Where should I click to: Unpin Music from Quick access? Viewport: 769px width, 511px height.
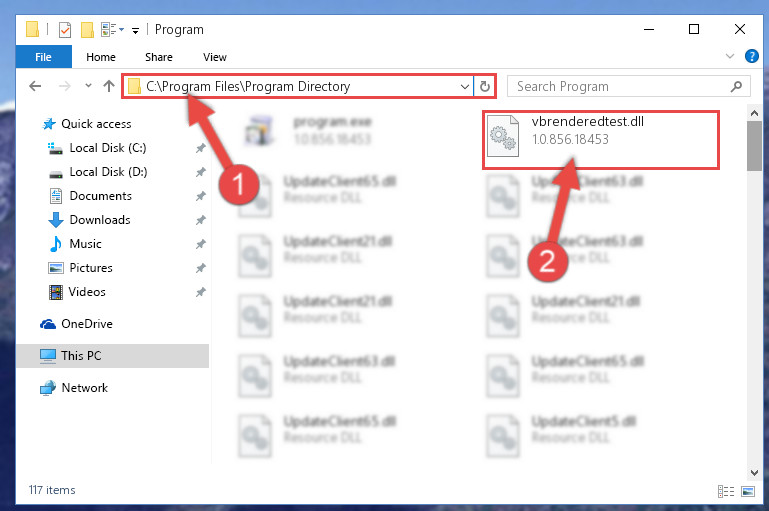201,244
